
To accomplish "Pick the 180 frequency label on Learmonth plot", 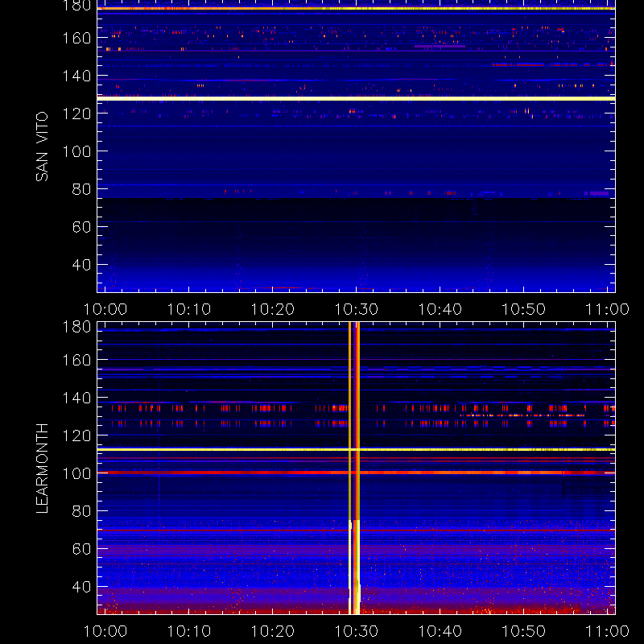I will coord(76,327).
